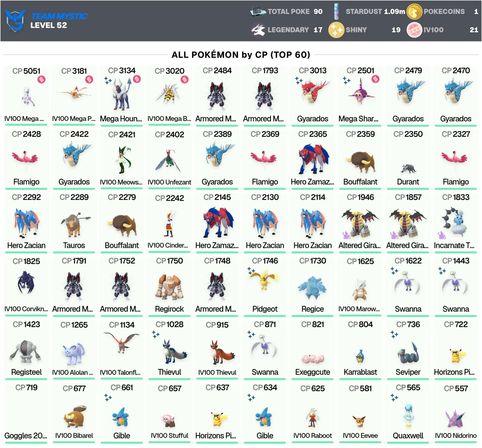Click shiny sparkles on CP 1028 Thievul
This screenshot has width=482, height=448.
click(x=156, y=334)
